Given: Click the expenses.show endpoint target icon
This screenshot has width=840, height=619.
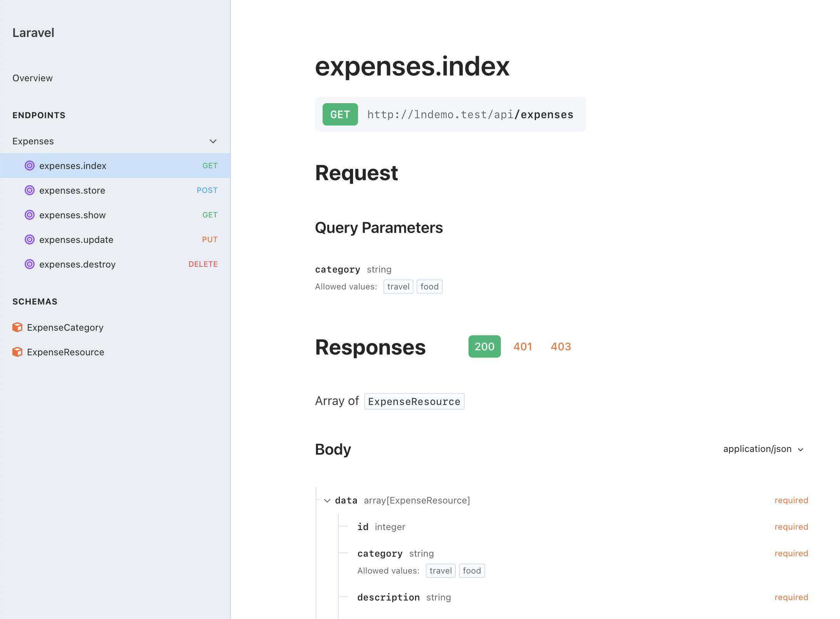Looking at the screenshot, I should [30, 215].
